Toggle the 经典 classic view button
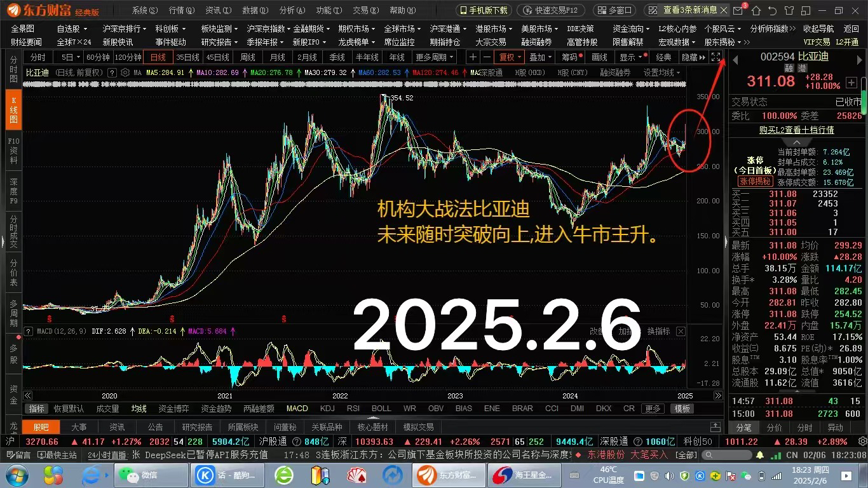The image size is (868, 488). 664,57
